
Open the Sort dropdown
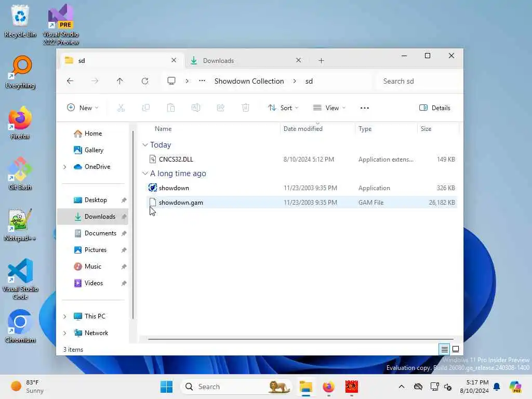tap(283, 108)
